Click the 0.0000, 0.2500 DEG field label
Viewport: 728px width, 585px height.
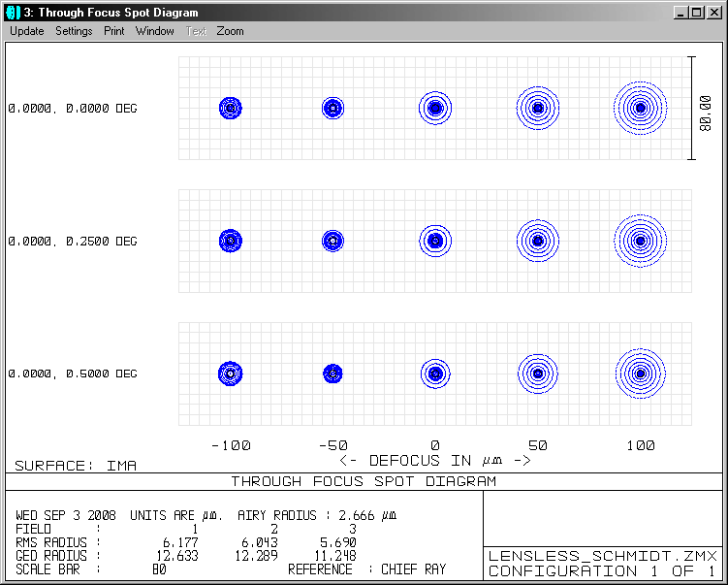click(73, 242)
